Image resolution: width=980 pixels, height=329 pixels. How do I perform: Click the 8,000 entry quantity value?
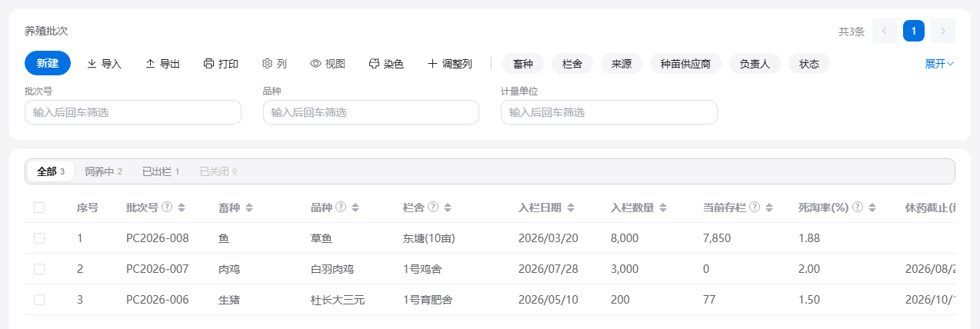[625, 238]
